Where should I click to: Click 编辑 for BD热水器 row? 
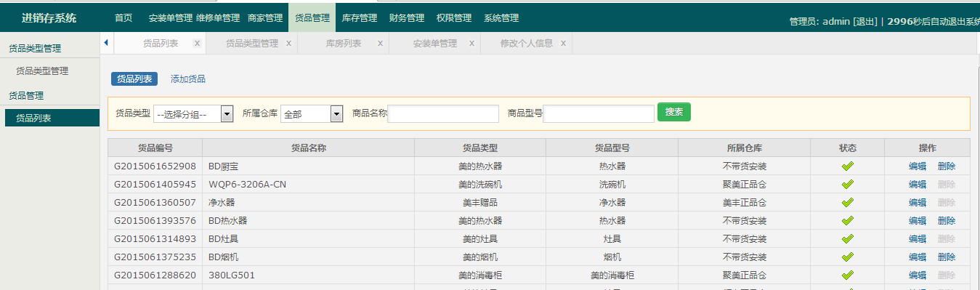coord(918,221)
